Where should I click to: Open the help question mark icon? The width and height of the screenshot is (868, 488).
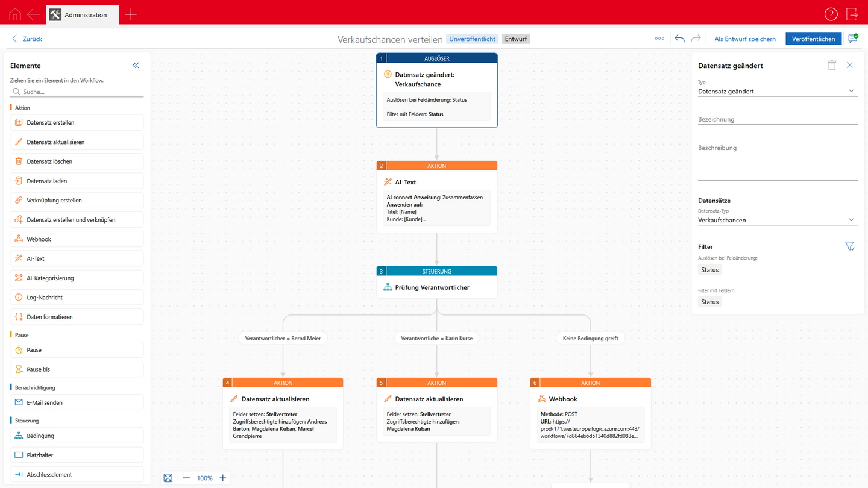pyautogui.click(x=831, y=14)
